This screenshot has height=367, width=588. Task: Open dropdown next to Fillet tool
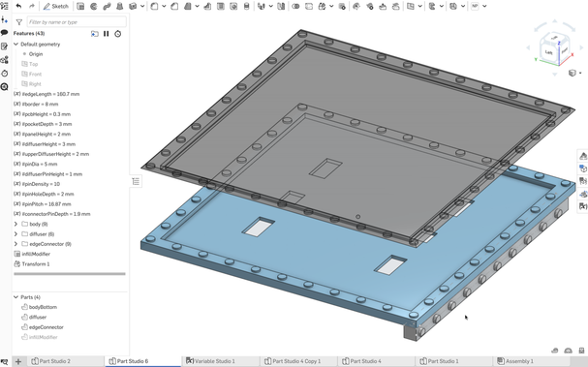[x=164, y=6]
